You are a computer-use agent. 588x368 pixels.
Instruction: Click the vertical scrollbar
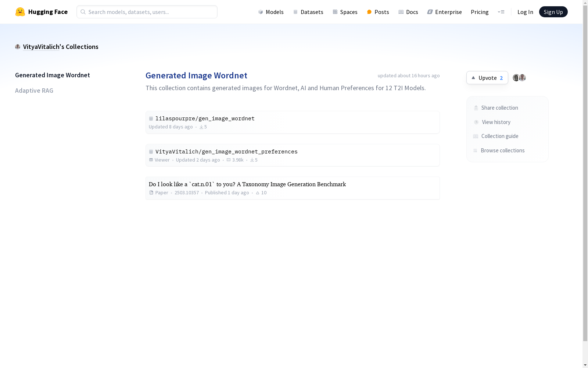585,173
